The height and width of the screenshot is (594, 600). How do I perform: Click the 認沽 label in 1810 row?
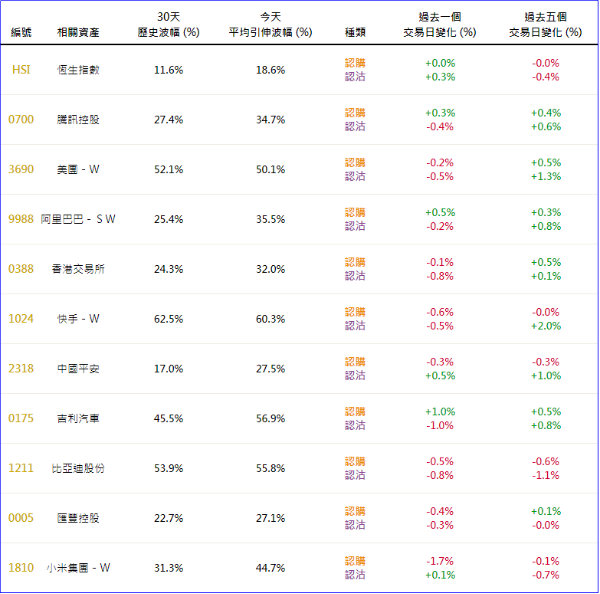(355, 574)
